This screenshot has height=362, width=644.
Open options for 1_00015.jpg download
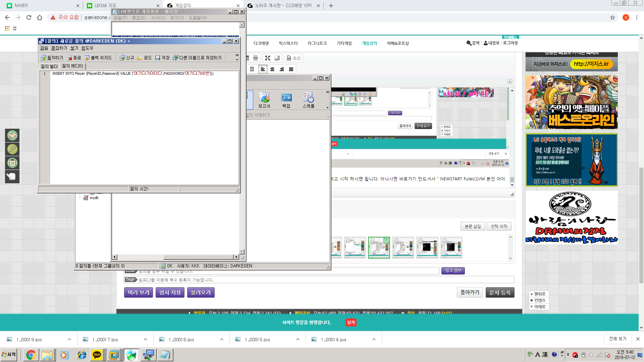tap(298, 339)
